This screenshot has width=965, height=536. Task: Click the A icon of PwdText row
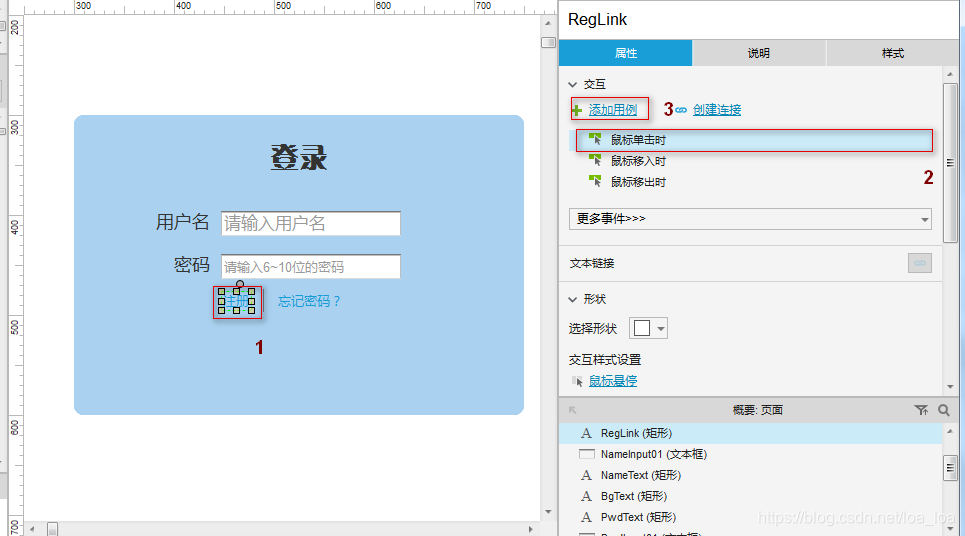(x=586, y=517)
